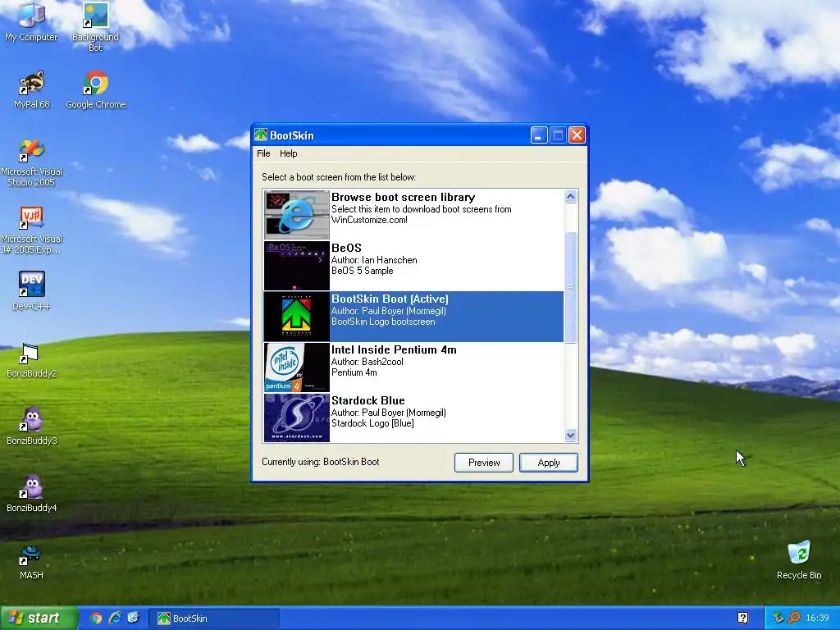Open the Help menu
This screenshot has height=630, width=840.
pos(288,153)
